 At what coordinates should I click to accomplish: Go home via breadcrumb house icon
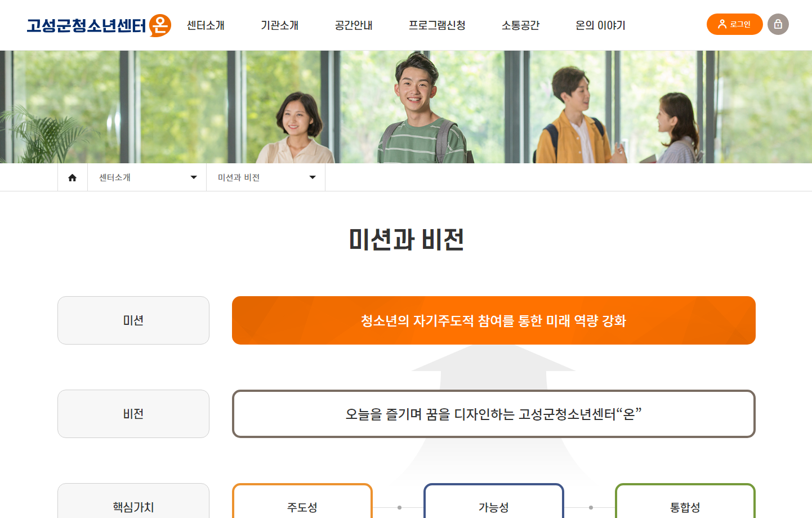tap(72, 177)
